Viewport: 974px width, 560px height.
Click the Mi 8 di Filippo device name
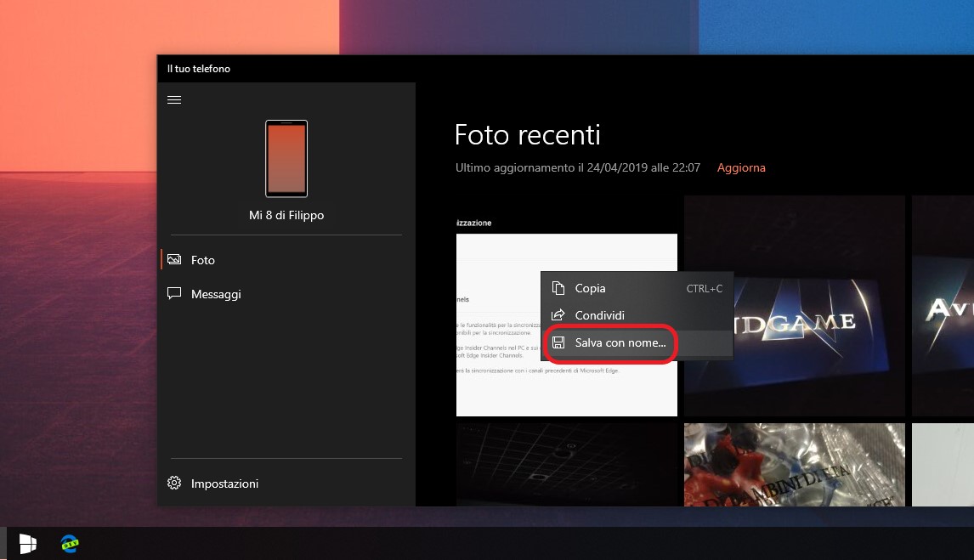point(286,215)
